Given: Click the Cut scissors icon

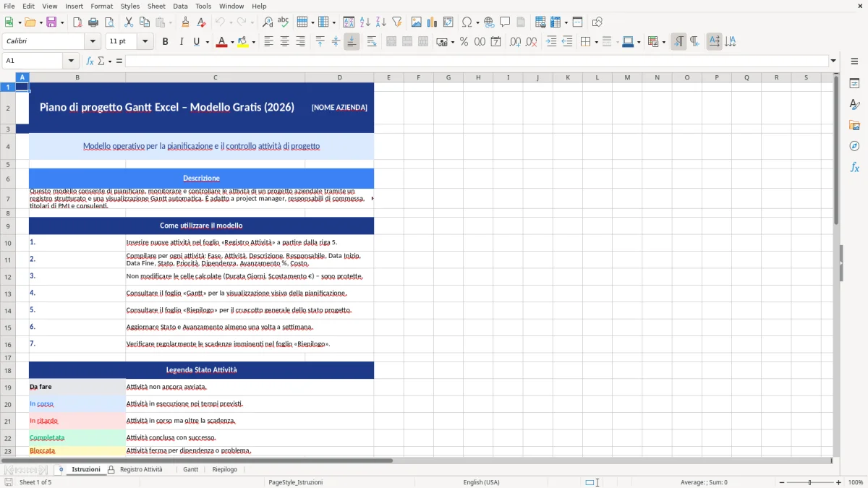Looking at the screenshot, I should tap(129, 22).
